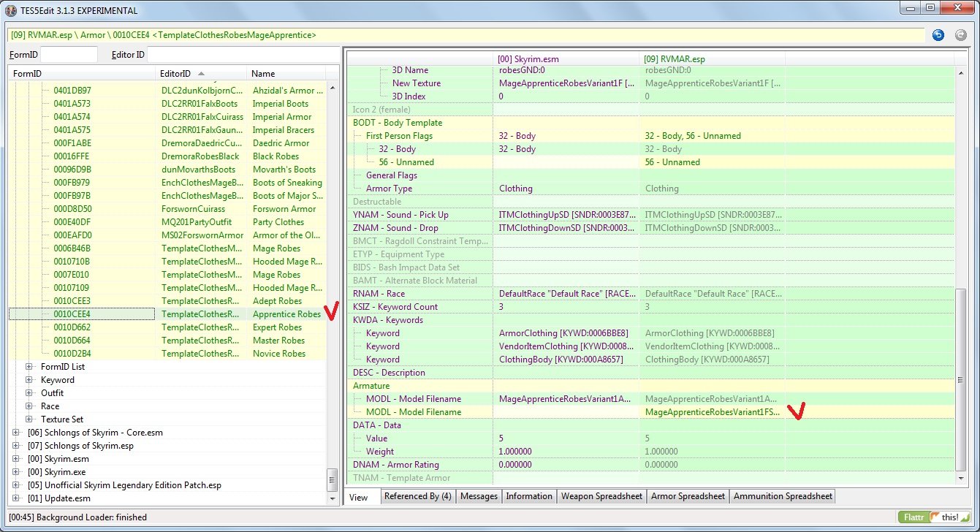Open the Ammunition Spreadsheet tab
Screen dimensions: 980x532
point(783,496)
